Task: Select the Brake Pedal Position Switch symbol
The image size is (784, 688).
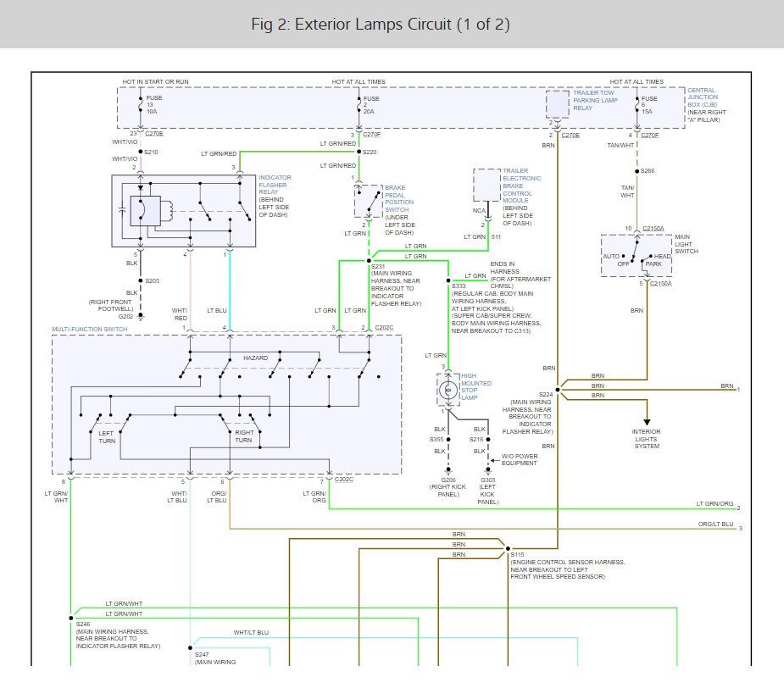Action: click(368, 202)
